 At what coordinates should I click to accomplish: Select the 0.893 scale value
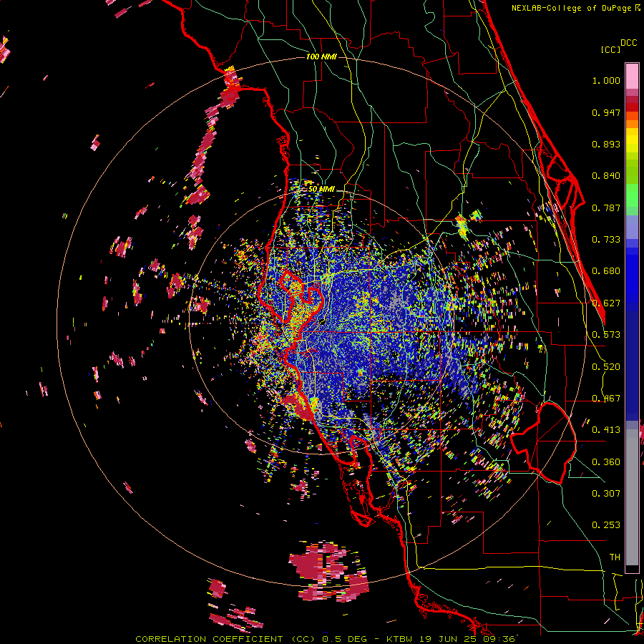coord(606,144)
